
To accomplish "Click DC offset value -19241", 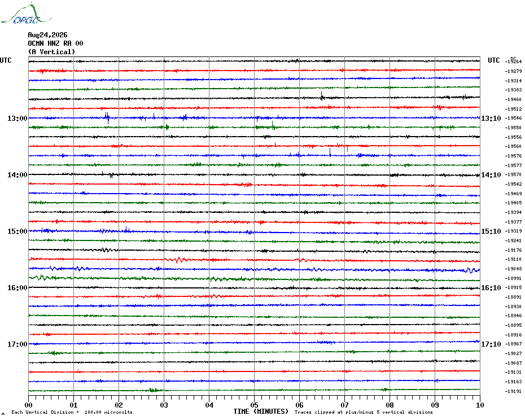I will 513,241.
